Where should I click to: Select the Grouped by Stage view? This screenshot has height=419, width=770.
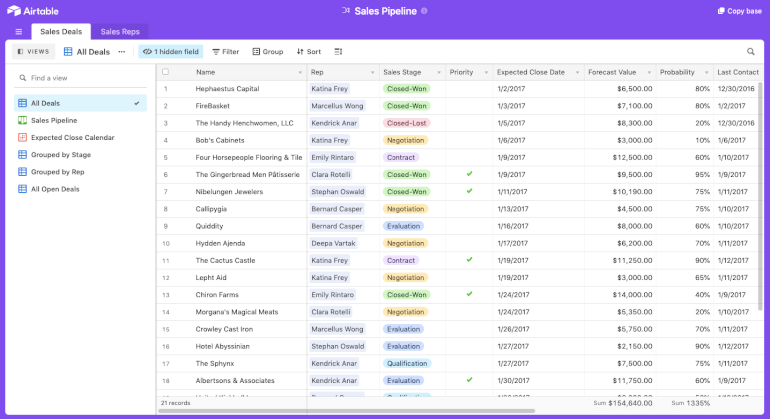coord(81,155)
